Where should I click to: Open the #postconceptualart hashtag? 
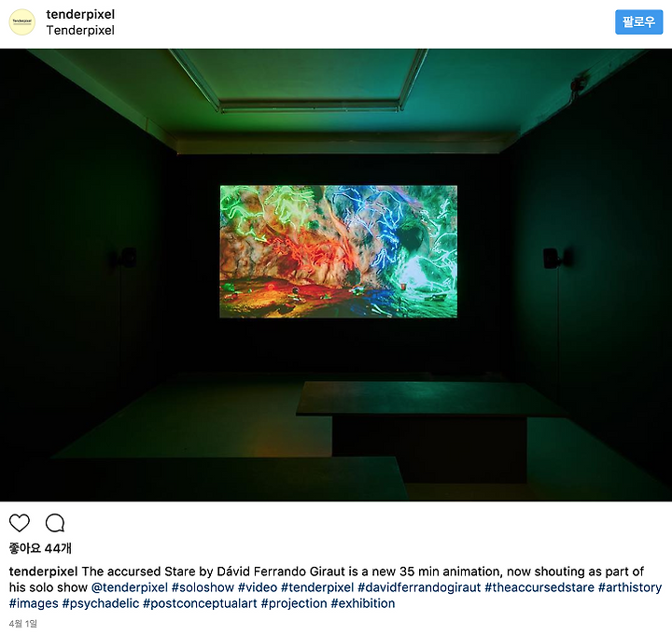click(x=200, y=603)
